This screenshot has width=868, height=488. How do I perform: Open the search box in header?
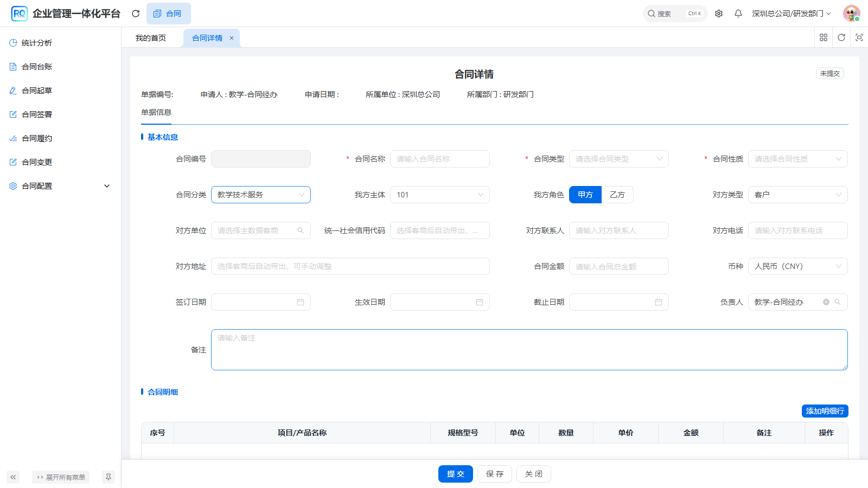pyautogui.click(x=675, y=14)
